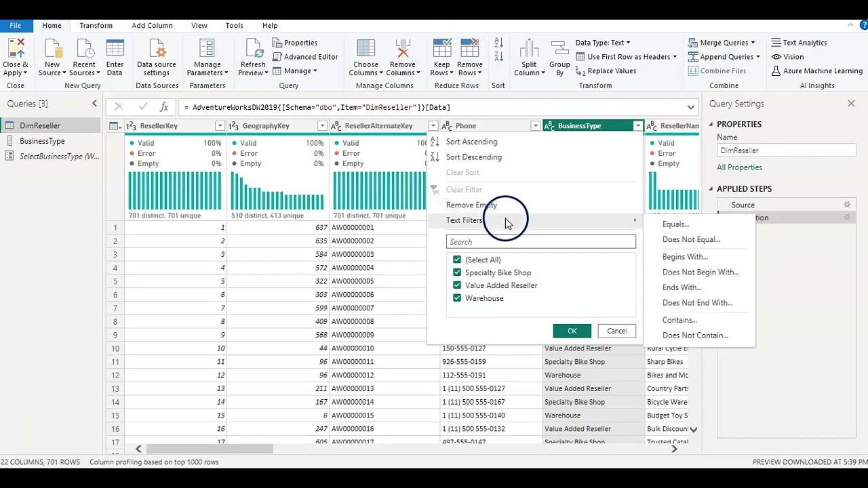Close the Query Settings pane
The width and height of the screenshot is (868, 488).
851,104
